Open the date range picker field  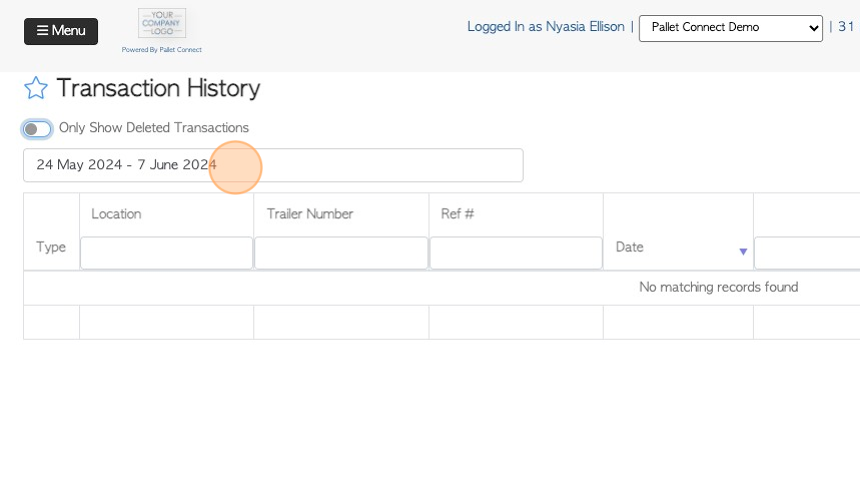coord(273,165)
